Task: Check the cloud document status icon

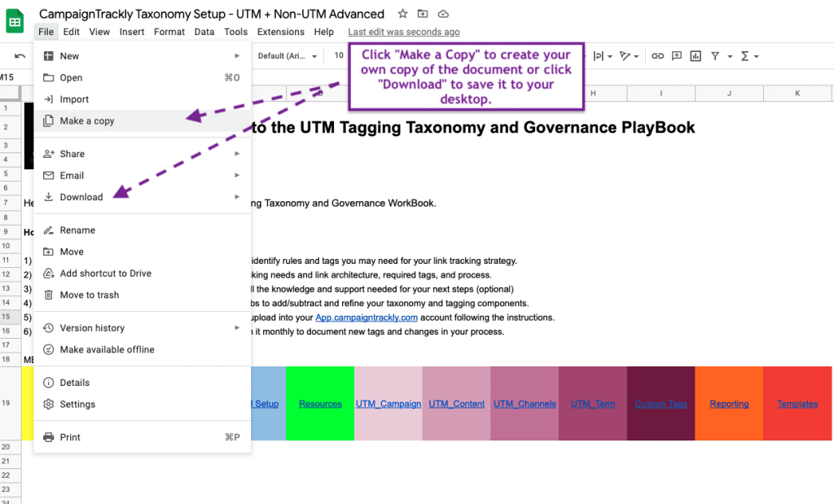Action: point(443,14)
